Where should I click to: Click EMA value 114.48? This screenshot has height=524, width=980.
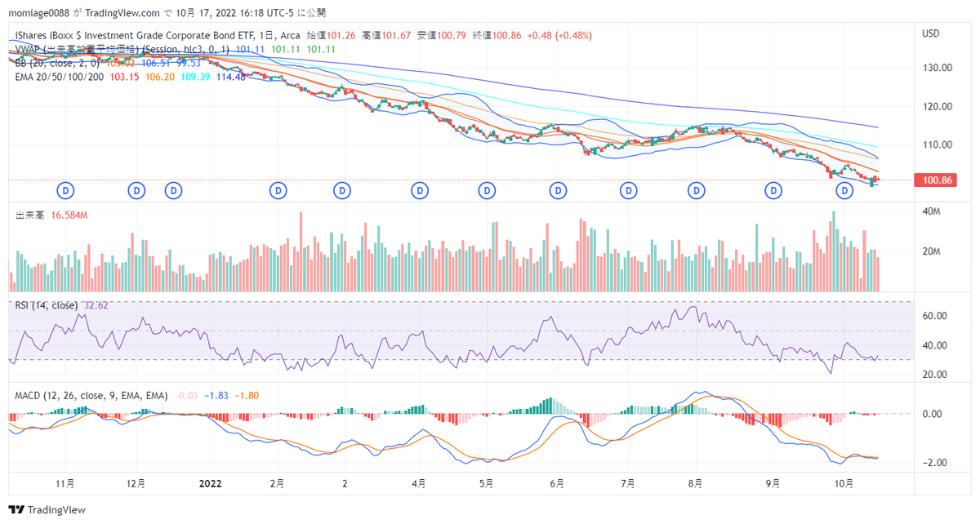click(231, 76)
